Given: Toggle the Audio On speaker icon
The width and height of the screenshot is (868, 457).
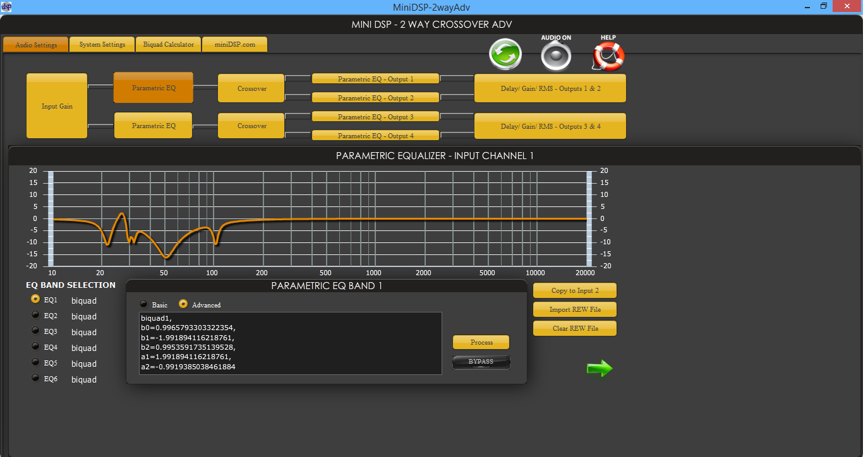Looking at the screenshot, I should [556, 56].
